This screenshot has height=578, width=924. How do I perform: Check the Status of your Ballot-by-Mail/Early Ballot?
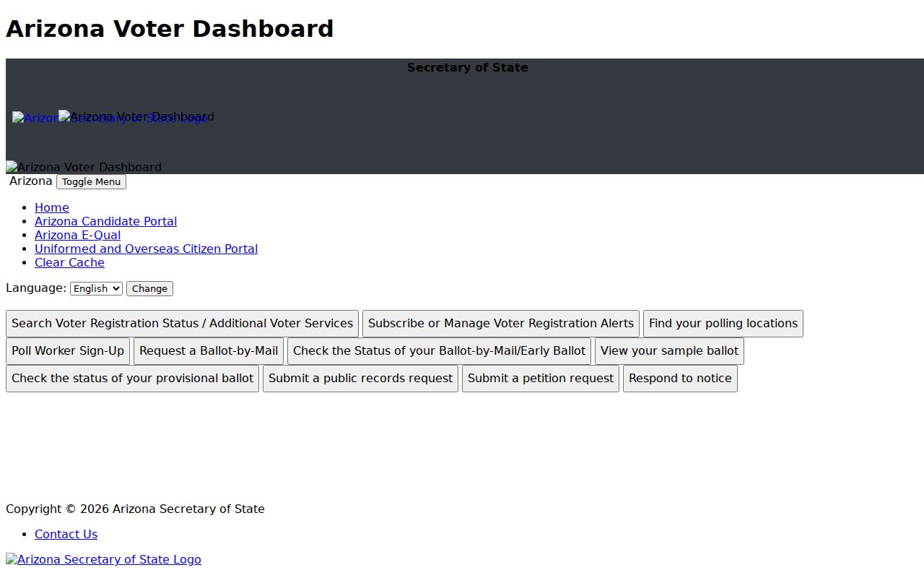[x=439, y=351]
